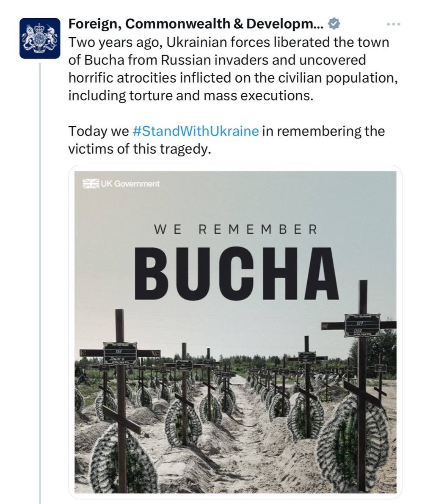Open the Foreign Office profile avatar
Screen dimensions: 422x504
pyautogui.click(x=40, y=38)
